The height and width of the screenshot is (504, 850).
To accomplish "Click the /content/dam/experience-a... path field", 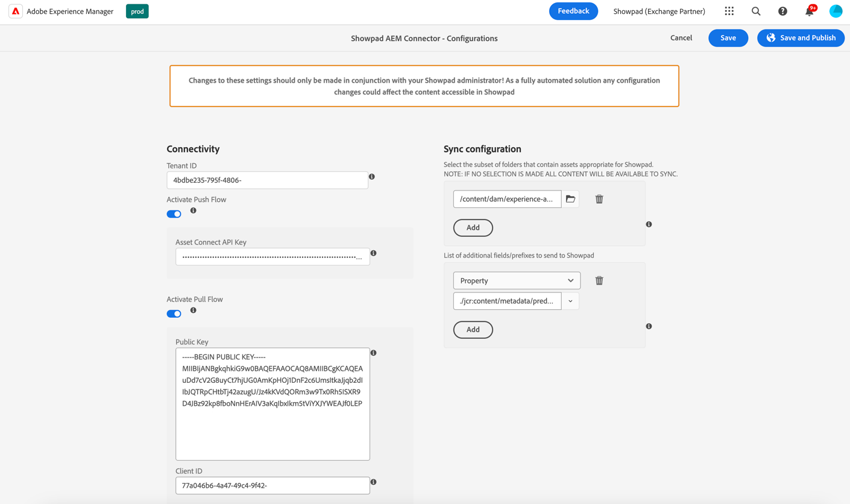I will pos(507,199).
